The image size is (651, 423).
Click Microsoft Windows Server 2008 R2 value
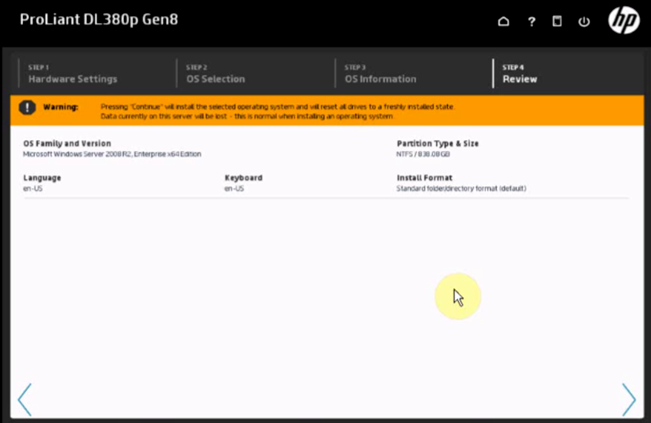112,154
